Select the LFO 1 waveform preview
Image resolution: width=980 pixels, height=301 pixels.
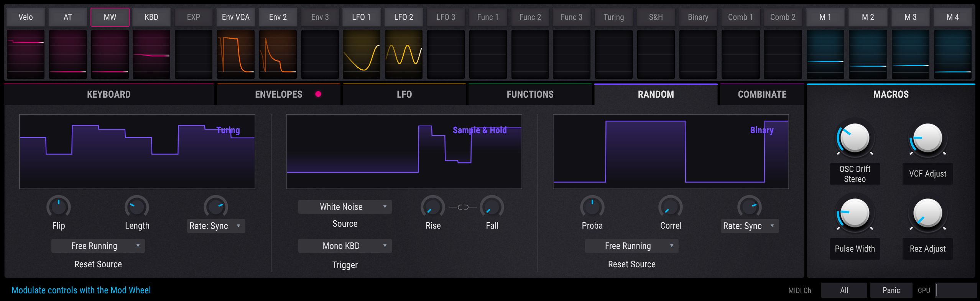click(362, 54)
